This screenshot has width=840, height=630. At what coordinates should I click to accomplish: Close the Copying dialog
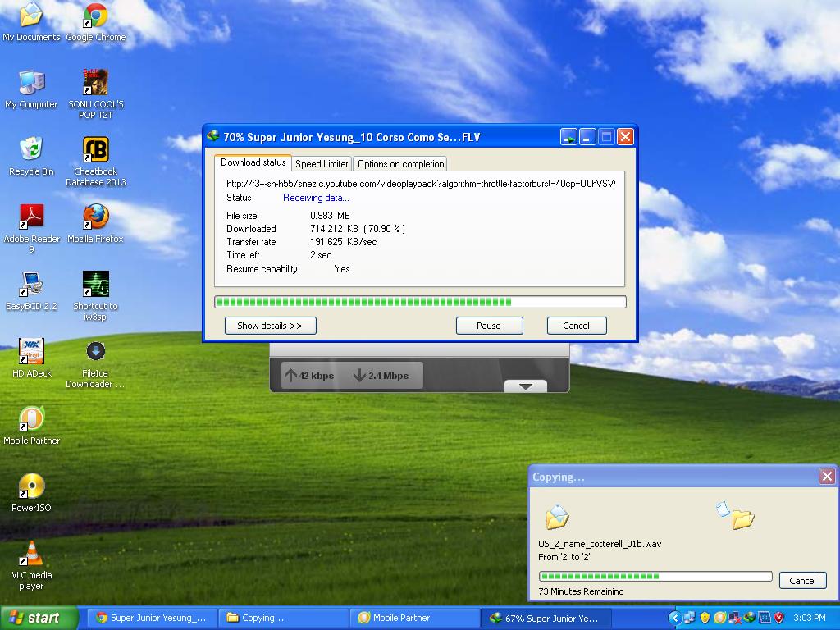pos(827,477)
